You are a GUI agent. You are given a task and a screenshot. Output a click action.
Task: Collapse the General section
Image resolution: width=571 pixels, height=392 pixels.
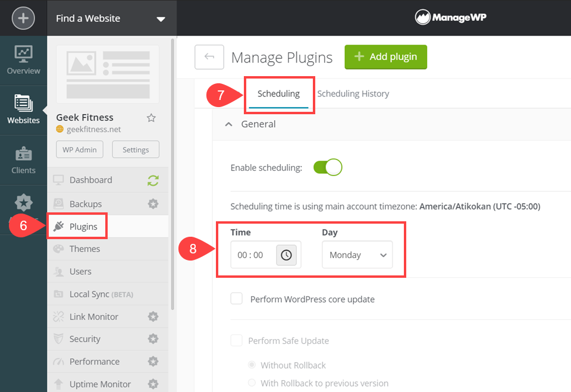pos(228,124)
